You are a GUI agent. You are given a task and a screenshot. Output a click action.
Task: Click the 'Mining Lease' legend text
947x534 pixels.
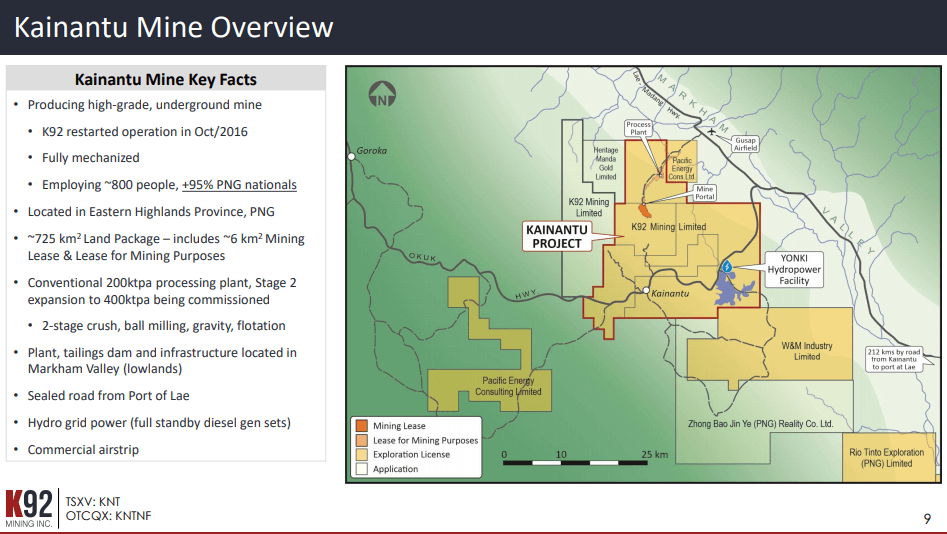coord(399,426)
